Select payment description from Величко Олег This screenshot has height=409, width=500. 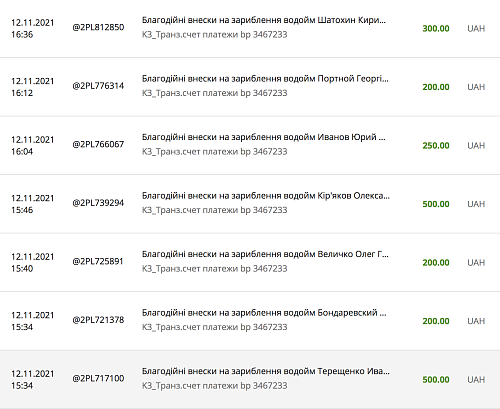(x=265, y=254)
